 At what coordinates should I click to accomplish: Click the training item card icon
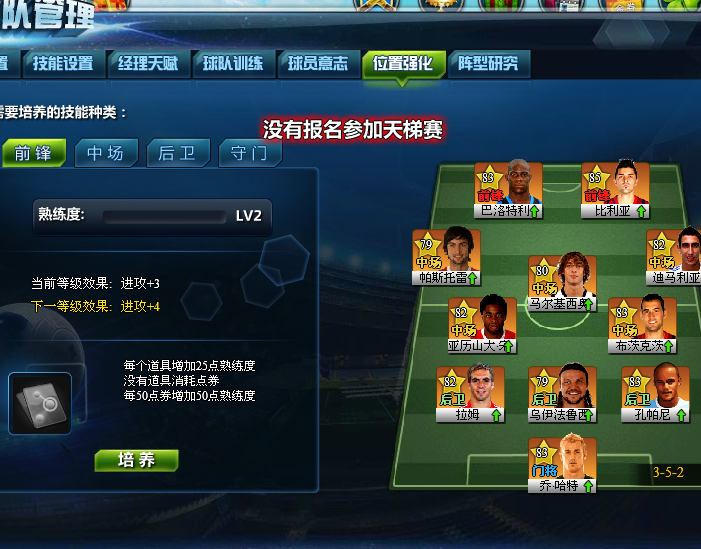coord(40,403)
